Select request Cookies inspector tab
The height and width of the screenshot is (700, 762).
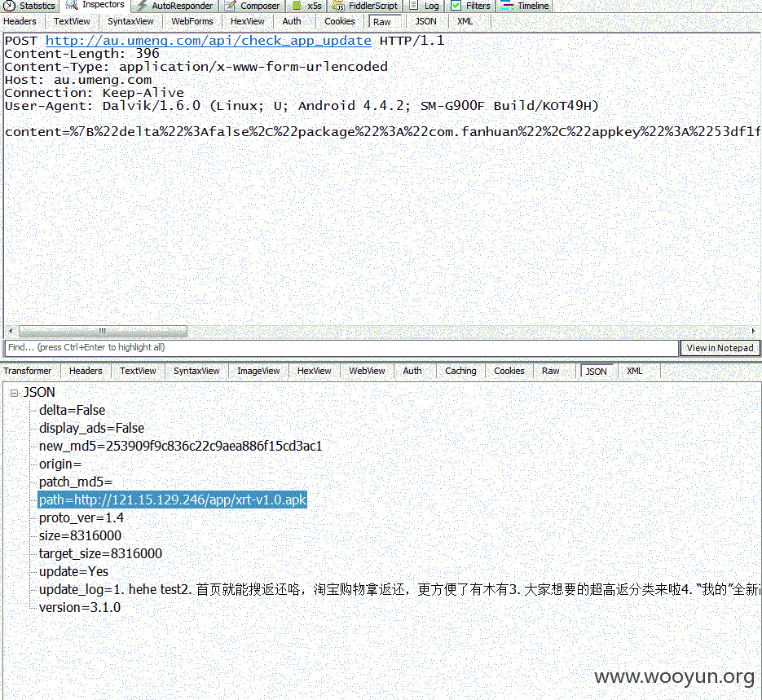tap(340, 21)
